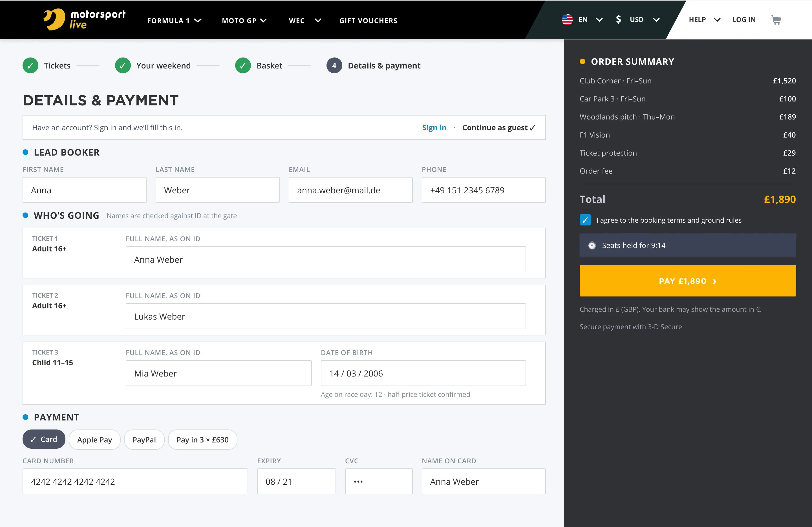Click the Your weekend step checkmark
The width and height of the screenshot is (812, 527).
[123, 65]
